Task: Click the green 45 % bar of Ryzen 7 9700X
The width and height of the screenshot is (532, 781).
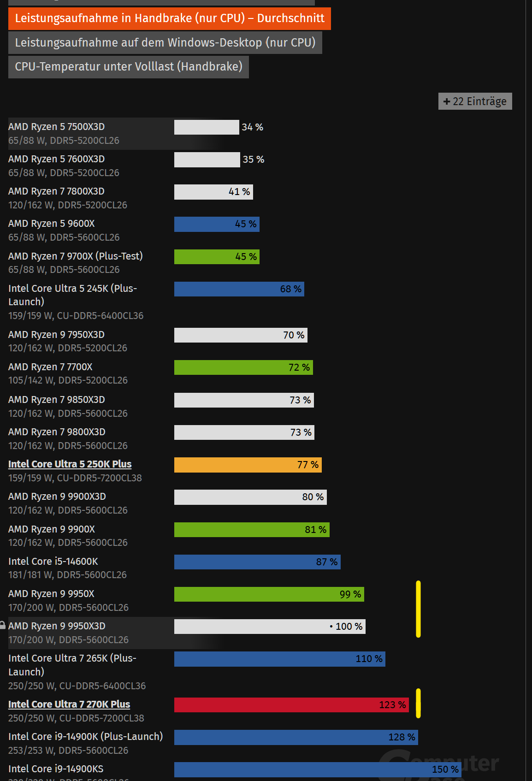Action: (x=217, y=257)
